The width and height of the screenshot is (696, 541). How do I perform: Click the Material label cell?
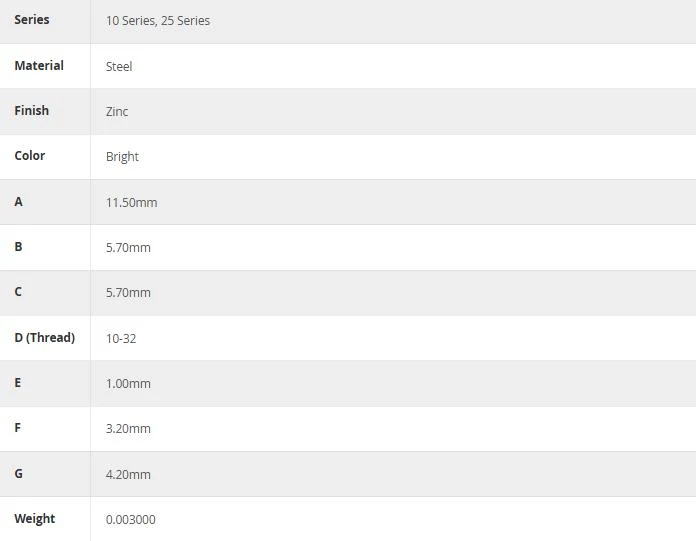point(39,66)
